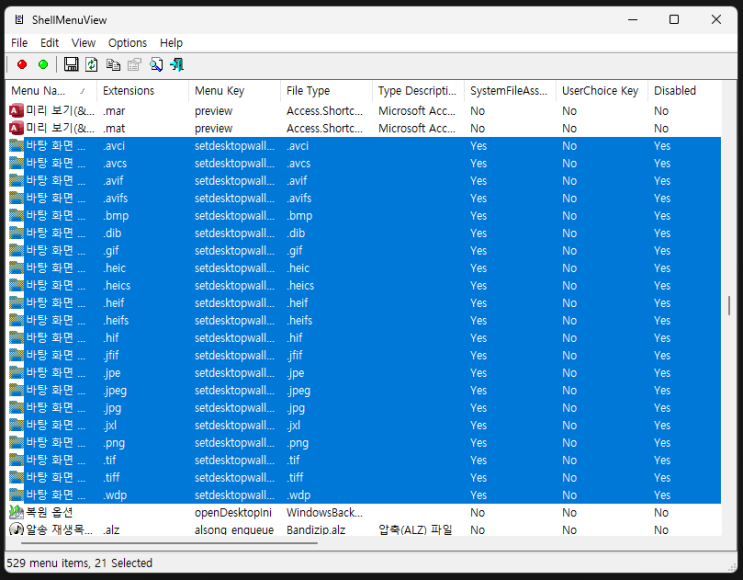Click the vertical scrollbar thumb
Image resolution: width=743 pixels, height=580 pixels.
point(729,306)
